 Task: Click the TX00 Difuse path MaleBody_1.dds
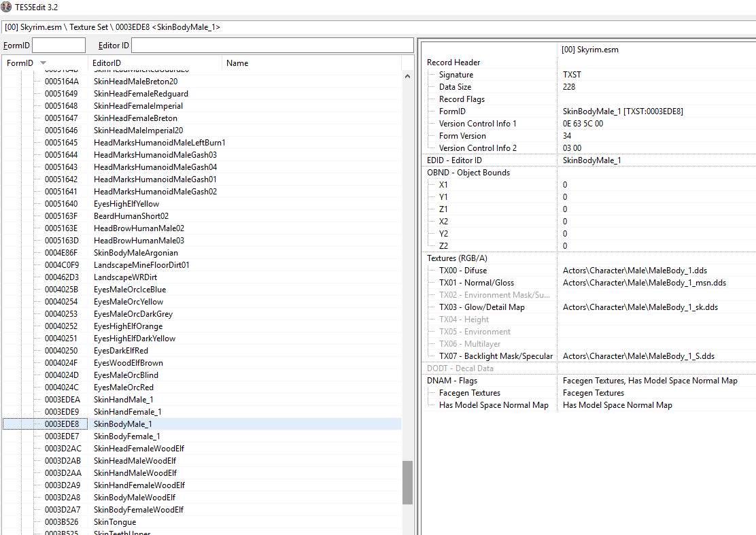coord(635,271)
